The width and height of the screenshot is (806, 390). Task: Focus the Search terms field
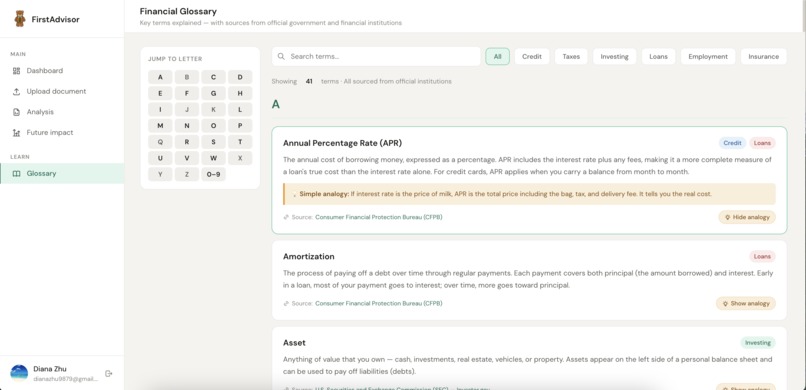click(x=376, y=57)
